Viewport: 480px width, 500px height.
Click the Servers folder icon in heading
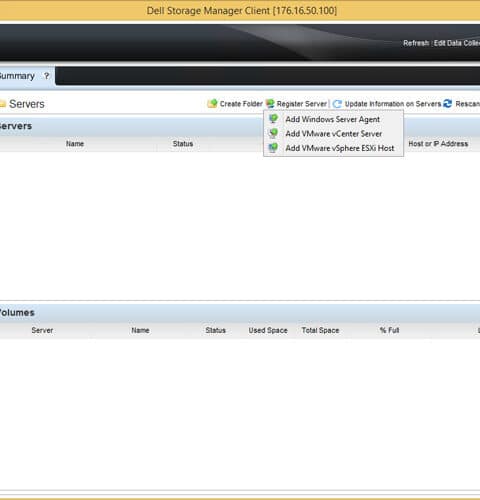[x=2, y=104]
